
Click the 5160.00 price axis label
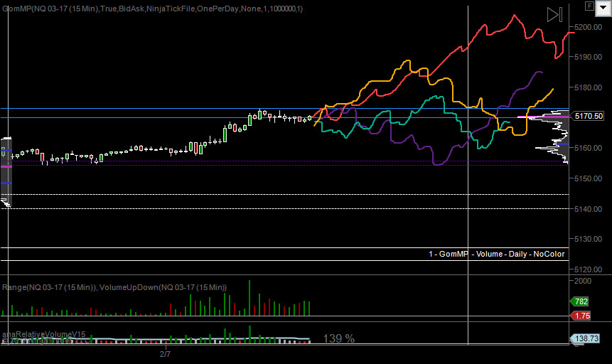(589, 148)
